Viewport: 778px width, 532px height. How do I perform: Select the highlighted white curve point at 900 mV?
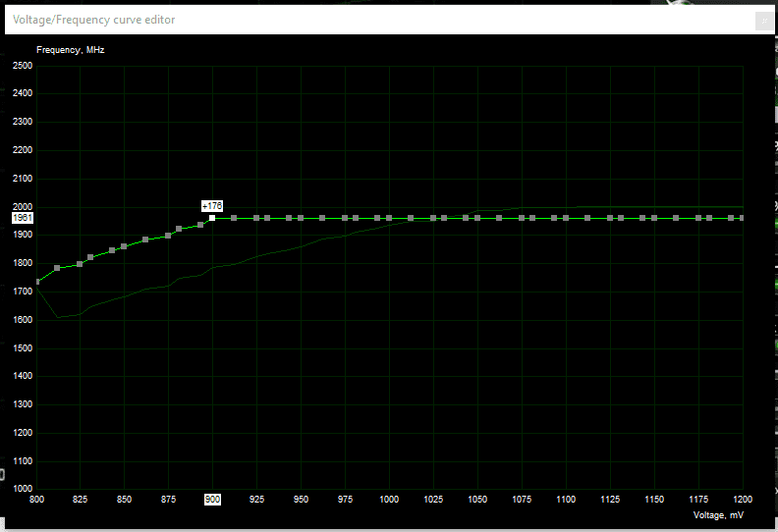tap(212, 218)
